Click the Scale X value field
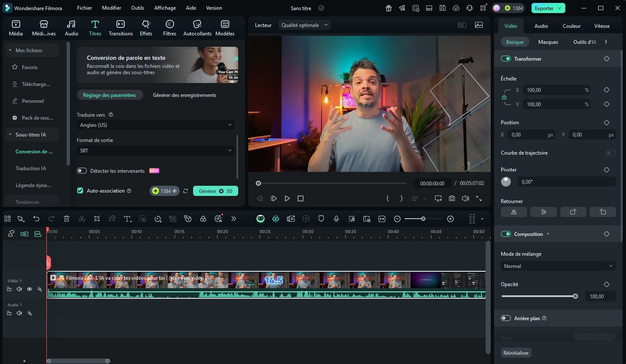 click(x=556, y=90)
